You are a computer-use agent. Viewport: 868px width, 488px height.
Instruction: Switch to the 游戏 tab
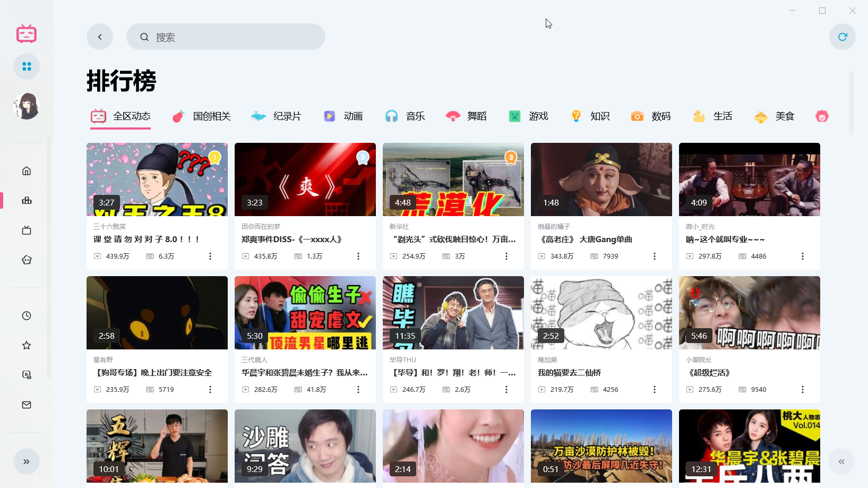[528, 116]
